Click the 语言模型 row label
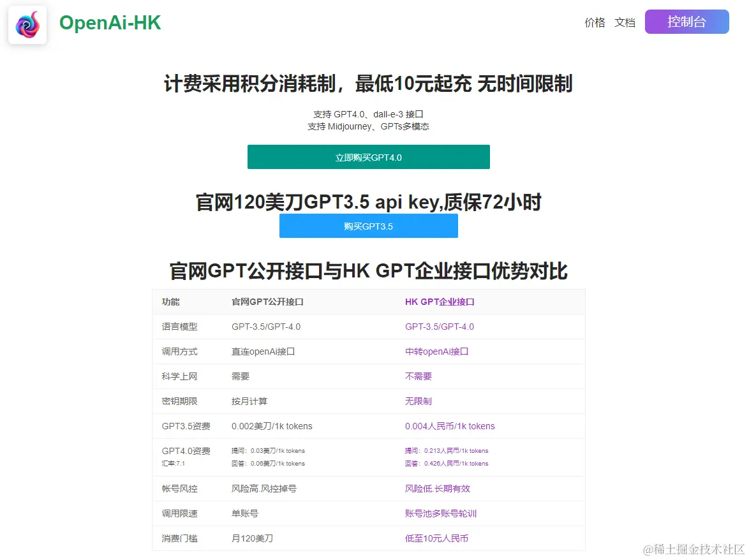This screenshot has height=560, width=749. pyautogui.click(x=179, y=327)
